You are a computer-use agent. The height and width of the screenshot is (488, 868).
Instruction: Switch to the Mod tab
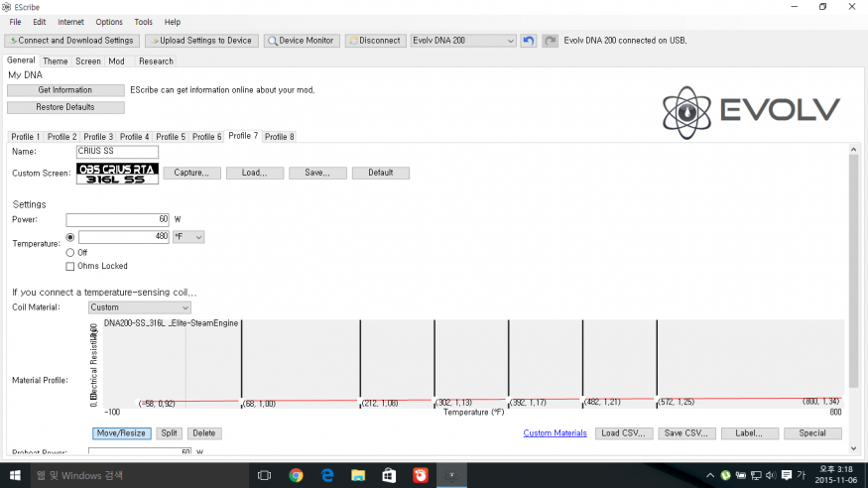click(x=116, y=61)
